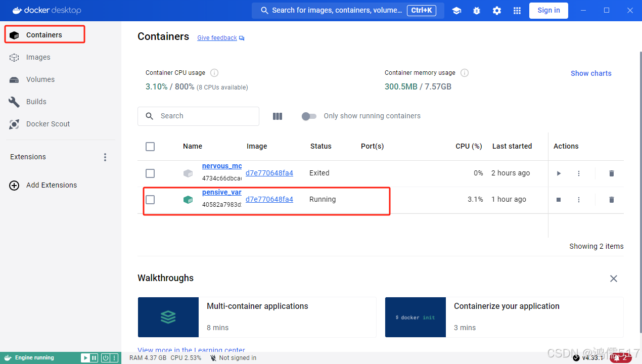Sort by the Name column header
This screenshot has height=364, width=642.
click(193, 146)
